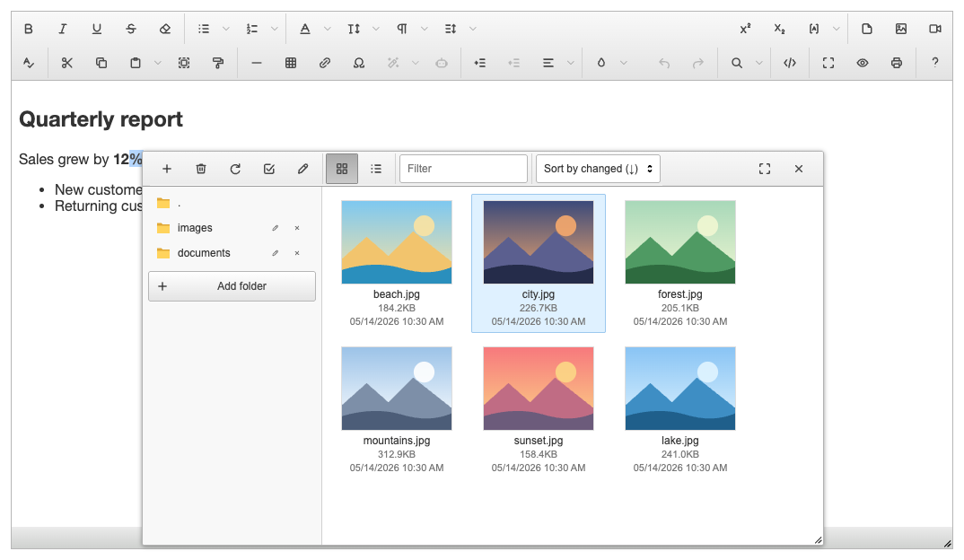The height and width of the screenshot is (560, 964).
Task: Click the font color A icon
Action: (x=305, y=29)
